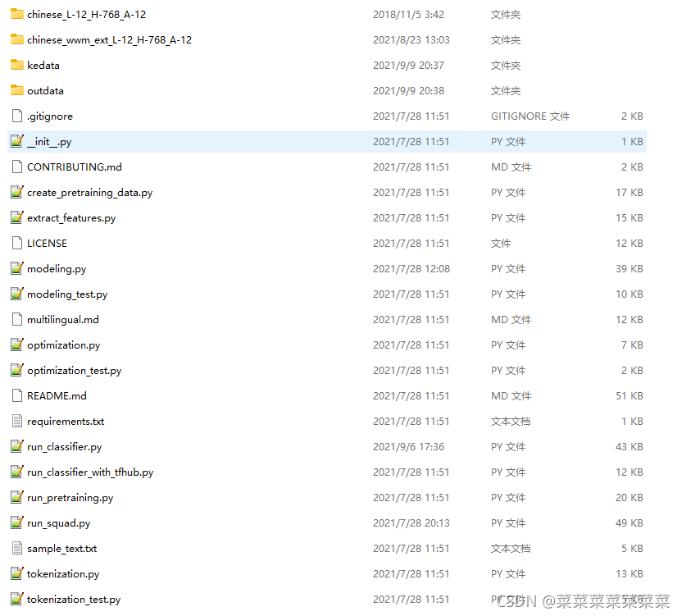682x616 pixels.
Task: Click the tokenization_test.py file icon
Action: [x=17, y=599]
